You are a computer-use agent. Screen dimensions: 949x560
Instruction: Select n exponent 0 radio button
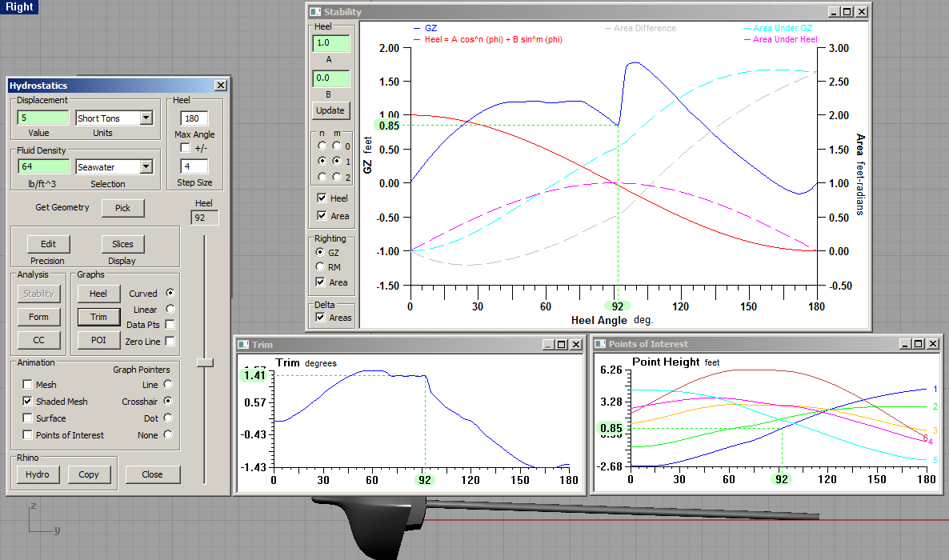(322, 146)
